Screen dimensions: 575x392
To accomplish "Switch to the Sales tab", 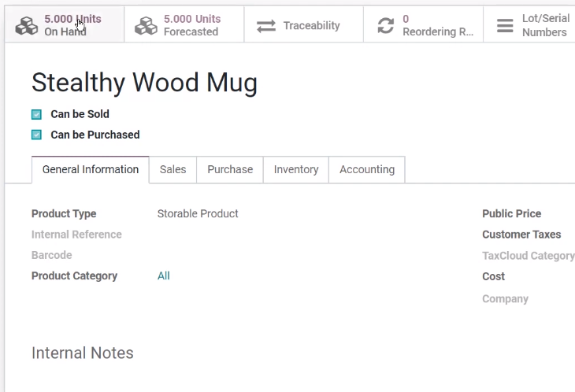I will (x=172, y=169).
